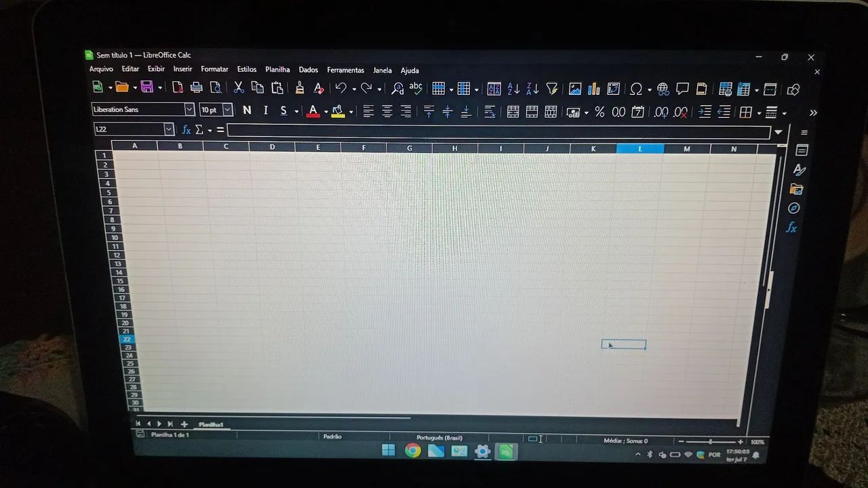
Task: Format cells as percent with the % icon
Action: click(x=599, y=112)
